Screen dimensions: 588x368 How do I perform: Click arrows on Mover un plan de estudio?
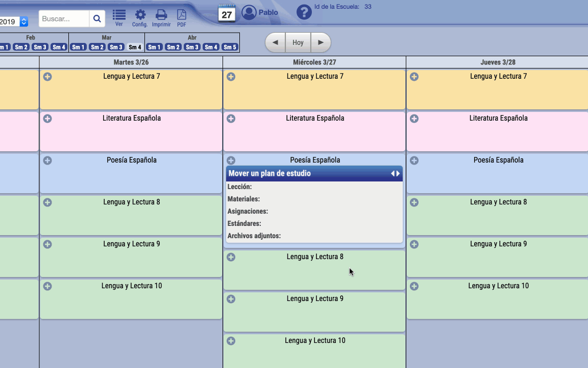point(395,174)
